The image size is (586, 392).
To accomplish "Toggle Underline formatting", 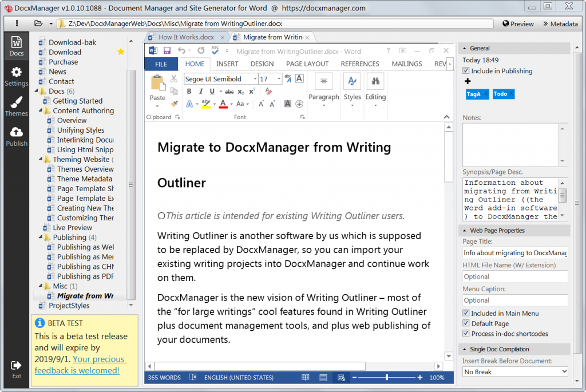I will click(x=212, y=91).
